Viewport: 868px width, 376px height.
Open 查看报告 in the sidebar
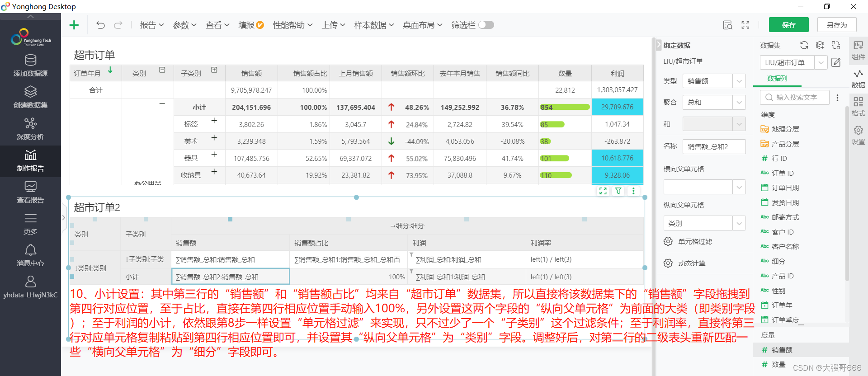coord(30,192)
